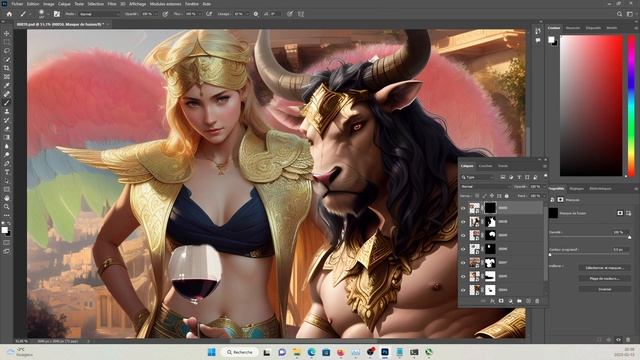The height and width of the screenshot is (360, 640).
Task: Add a layer style with fx icon
Action: [x=492, y=301]
